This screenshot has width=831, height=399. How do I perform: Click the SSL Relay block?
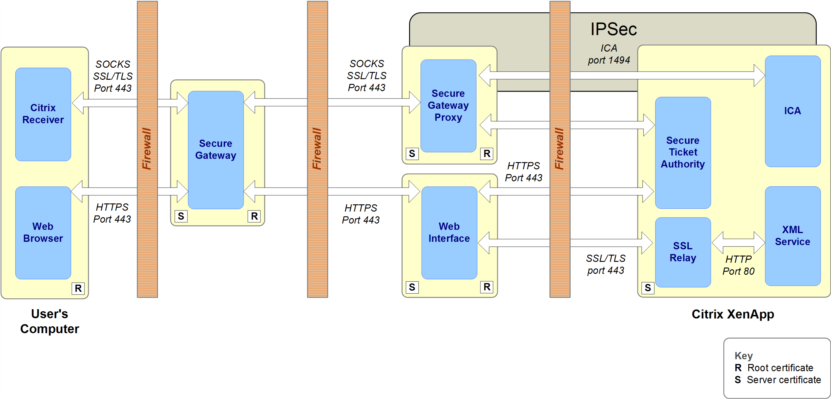coord(683,252)
